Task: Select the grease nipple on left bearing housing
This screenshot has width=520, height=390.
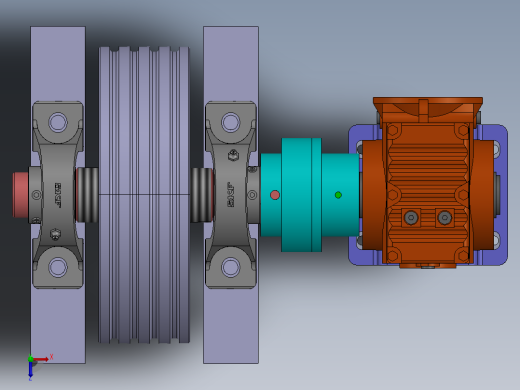Action: (55, 234)
